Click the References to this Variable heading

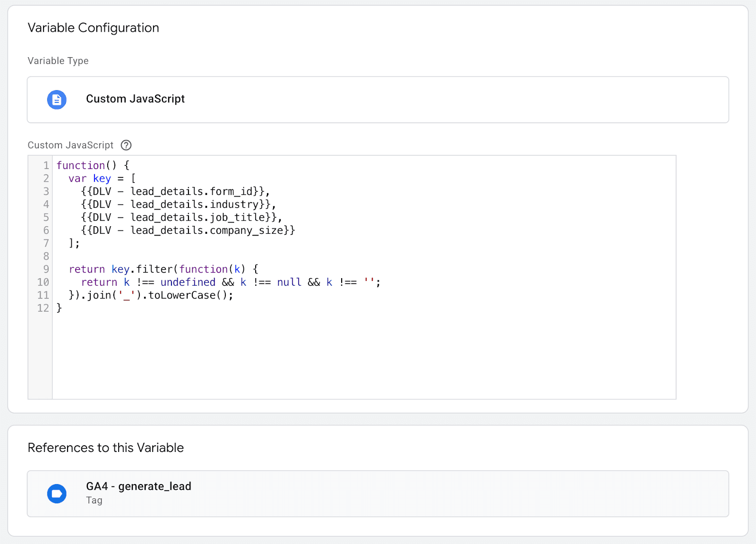coord(106,448)
